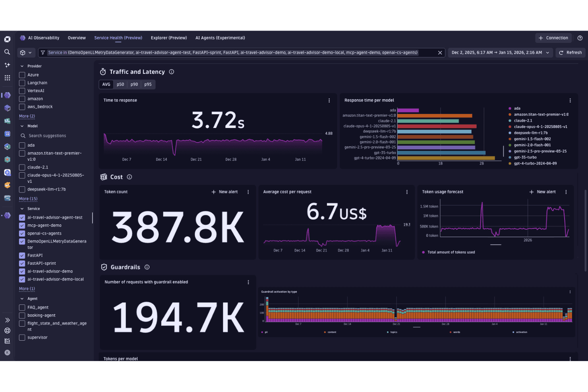Show info for Traffic and Latency section
Viewport: 588px width, 392px height.
(172, 72)
